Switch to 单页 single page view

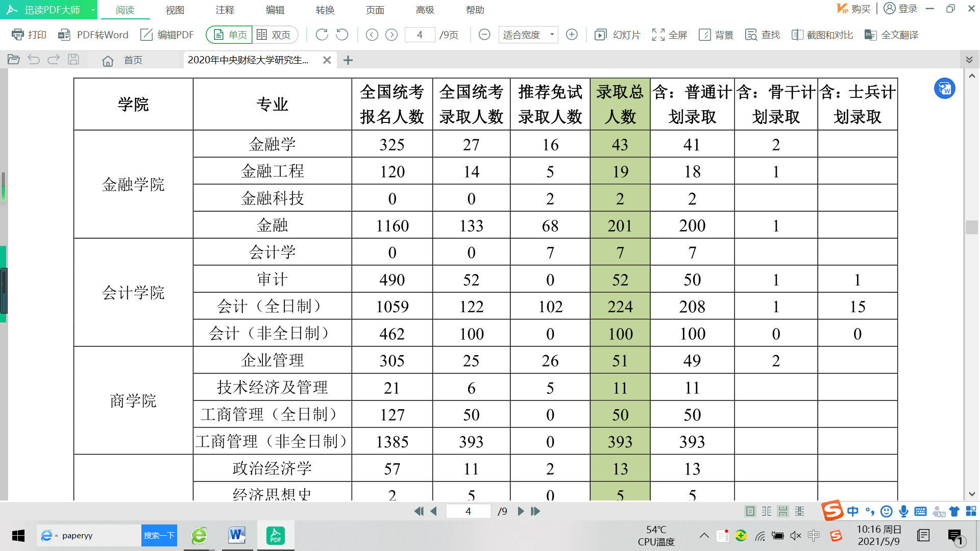(x=230, y=35)
